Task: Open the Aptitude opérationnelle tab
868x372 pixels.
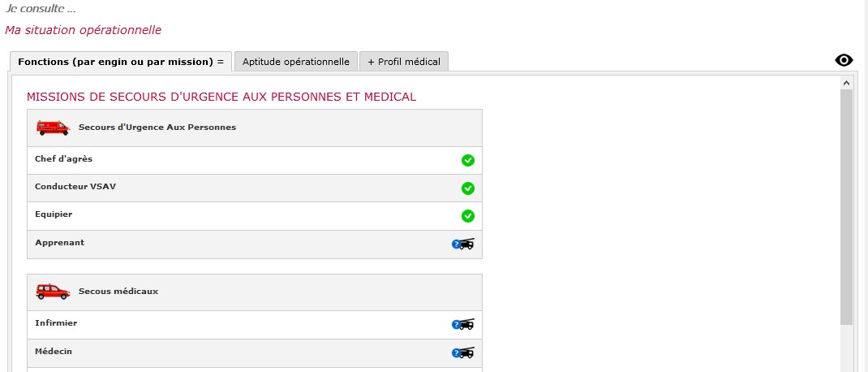Action: pyautogui.click(x=295, y=62)
